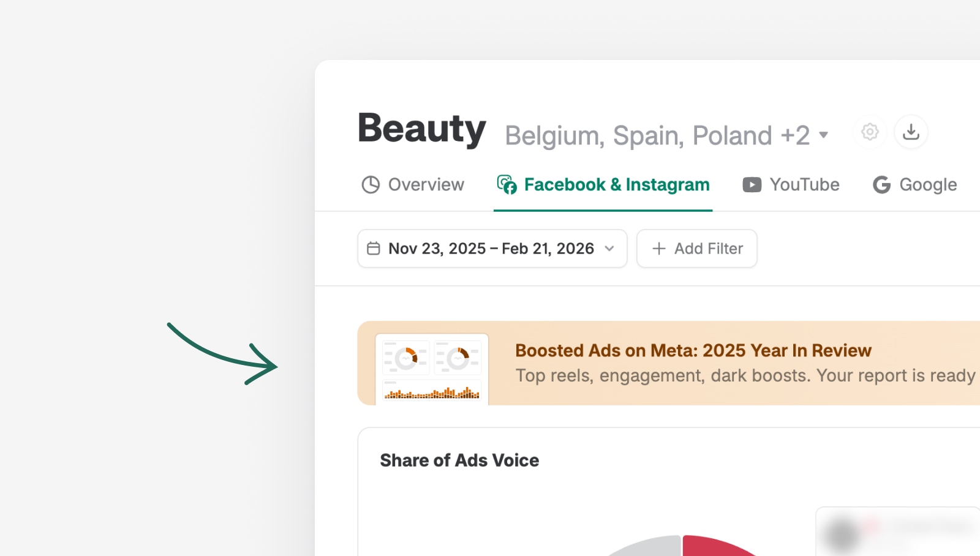Expand the countries dropdown arrow
This screenshot has width=980, height=556.
(x=824, y=135)
